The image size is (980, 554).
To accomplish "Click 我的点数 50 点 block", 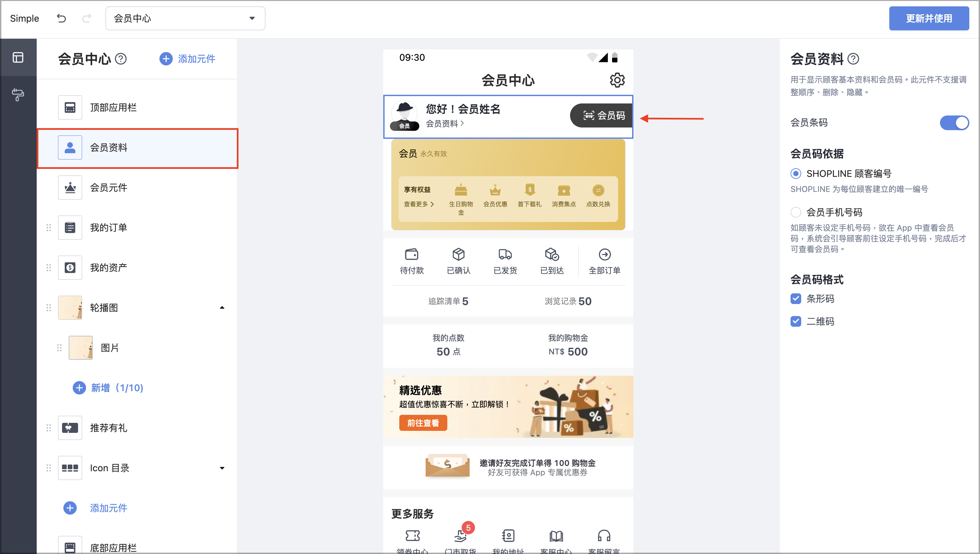I will [448, 345].
